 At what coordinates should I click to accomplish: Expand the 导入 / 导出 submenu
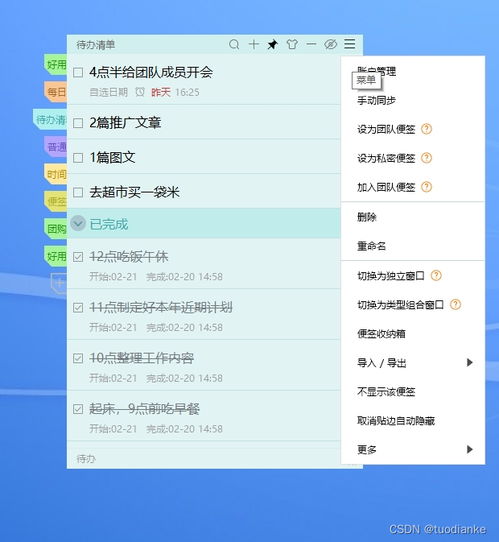[413, 363]
